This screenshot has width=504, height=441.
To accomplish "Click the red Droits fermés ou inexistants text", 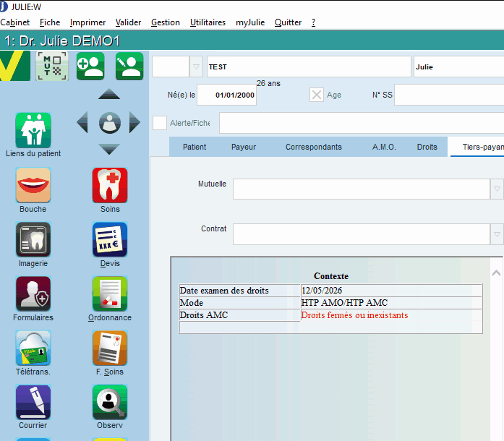I will (x=354, y=315).
